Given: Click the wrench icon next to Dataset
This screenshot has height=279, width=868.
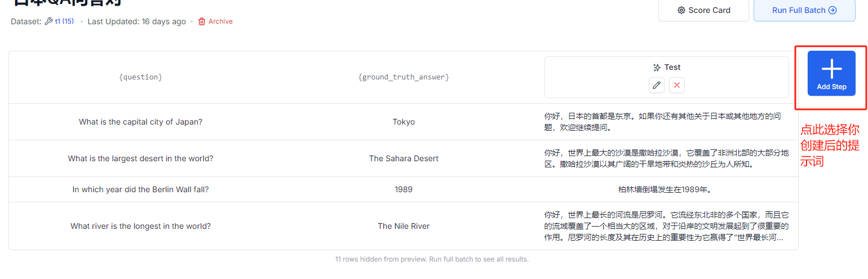Looking at the screenshot, I should (48, 21).
